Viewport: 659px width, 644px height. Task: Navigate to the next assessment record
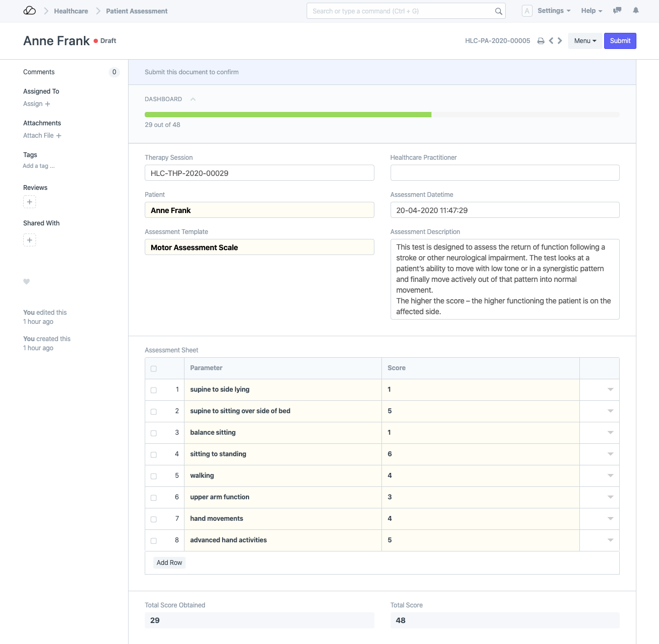tap(559, 40)
